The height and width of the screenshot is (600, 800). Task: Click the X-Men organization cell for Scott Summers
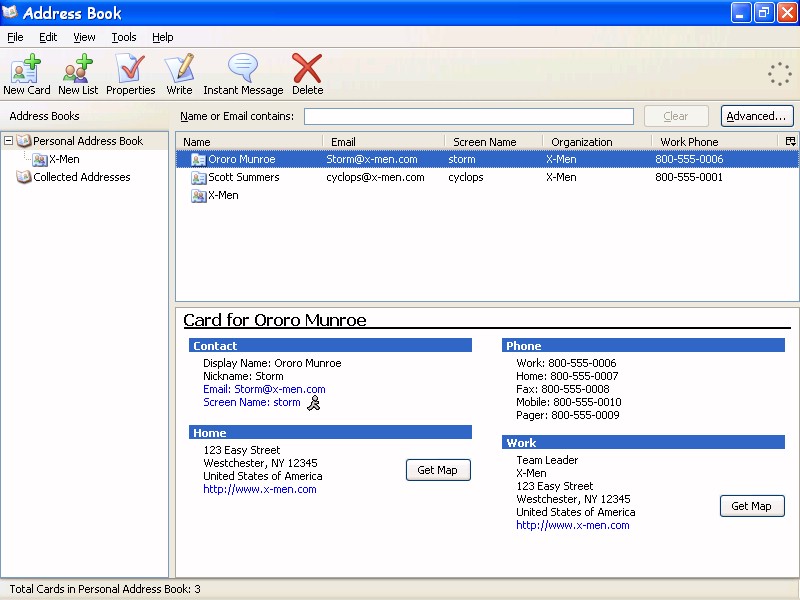[x=561, y=177]
